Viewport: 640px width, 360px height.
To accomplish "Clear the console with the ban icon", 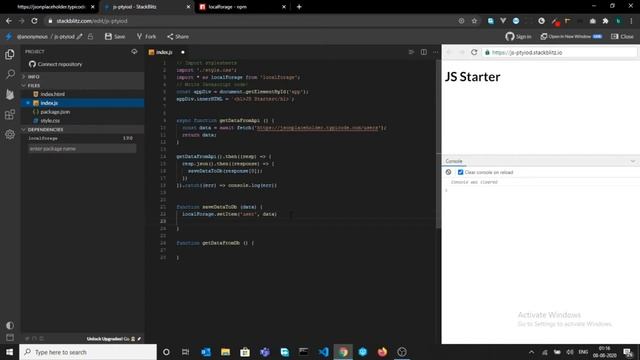I will [448, 172].
